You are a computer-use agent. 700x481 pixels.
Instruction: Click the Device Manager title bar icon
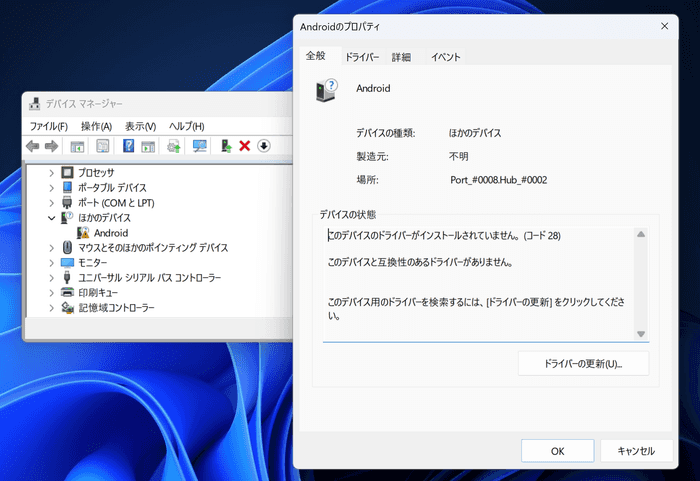point(34,104)
